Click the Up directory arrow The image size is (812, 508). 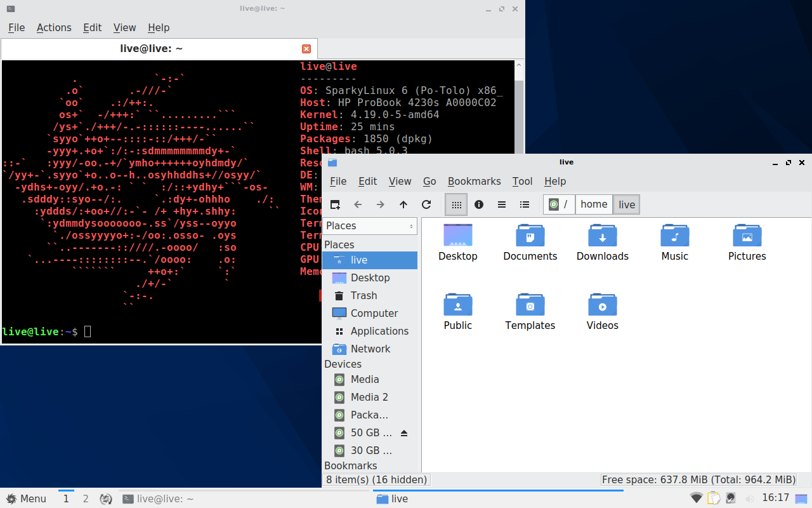[x=403, y=204]
